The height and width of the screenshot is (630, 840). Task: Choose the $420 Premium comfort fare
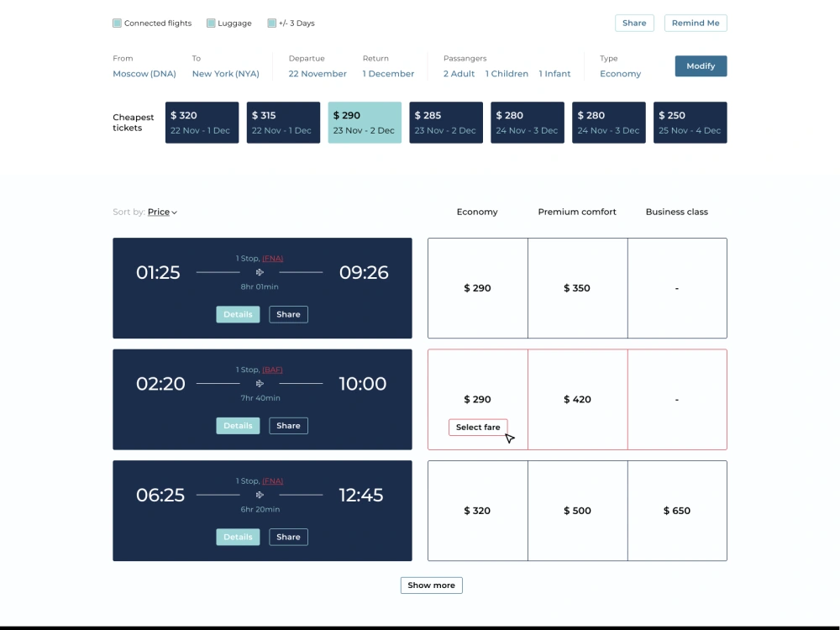pyautogui.click(x=578, y=400)
